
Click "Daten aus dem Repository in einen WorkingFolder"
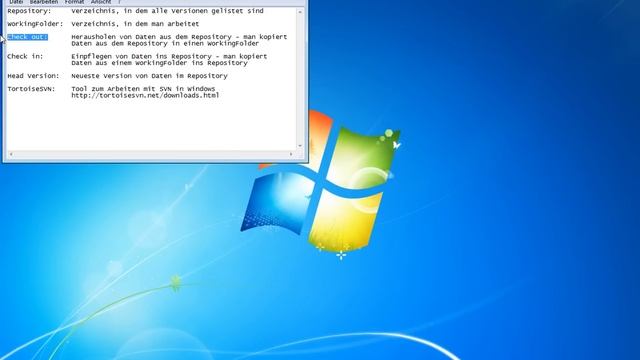165,43
